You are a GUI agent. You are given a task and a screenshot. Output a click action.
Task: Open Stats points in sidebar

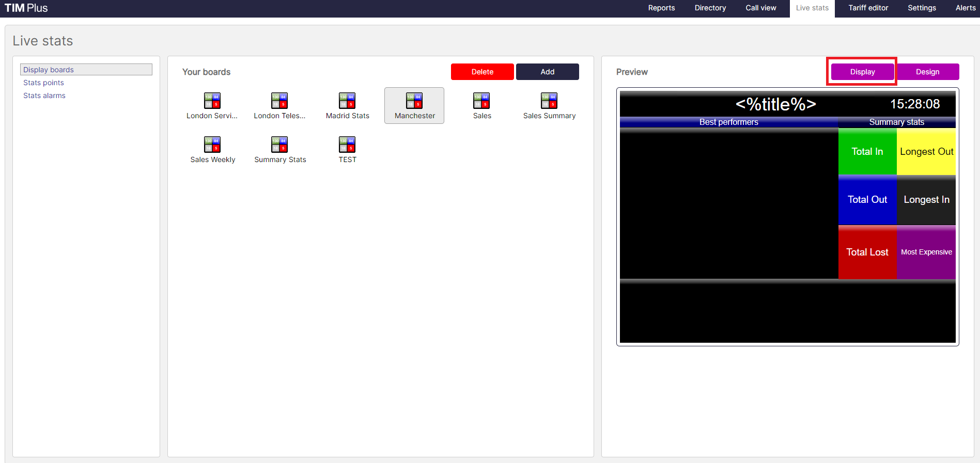point(43,83)
